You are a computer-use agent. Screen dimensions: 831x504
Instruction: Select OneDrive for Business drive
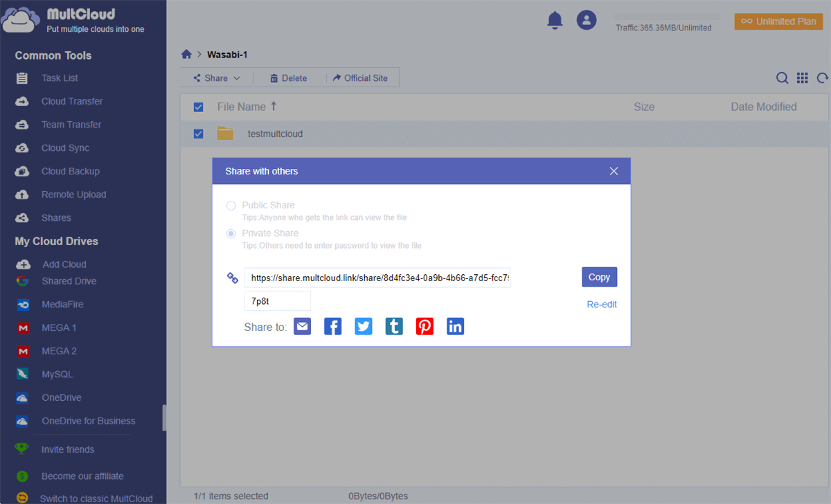coord(88,421)
